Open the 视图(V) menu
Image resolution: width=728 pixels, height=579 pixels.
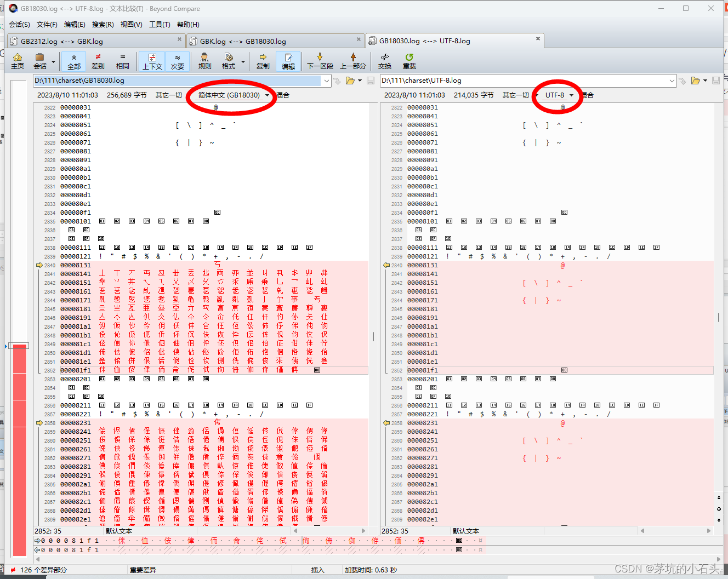(x=131, y=24)
